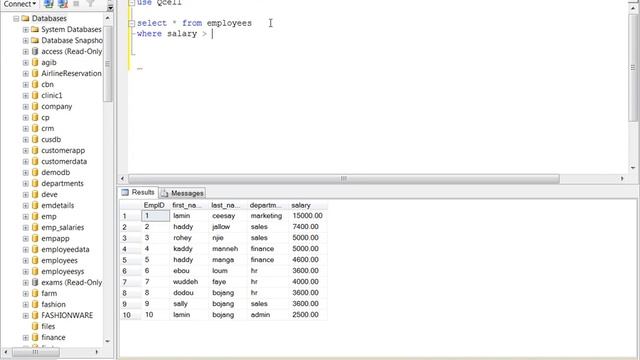Click the query editor vertical scrollbar thumb
Viewport: 640px width, 360px height.
[x=633, y=67]
